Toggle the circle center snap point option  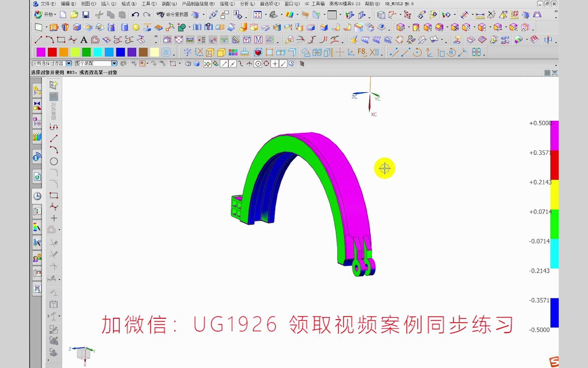[x=258, y=63]
